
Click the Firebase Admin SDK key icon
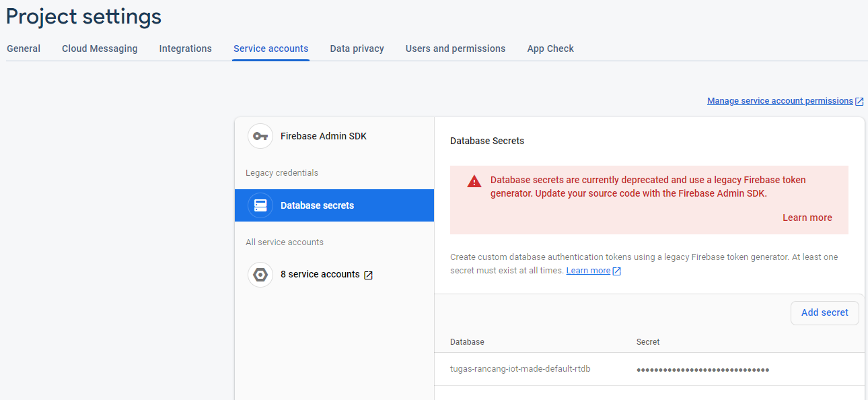(260, 136)
